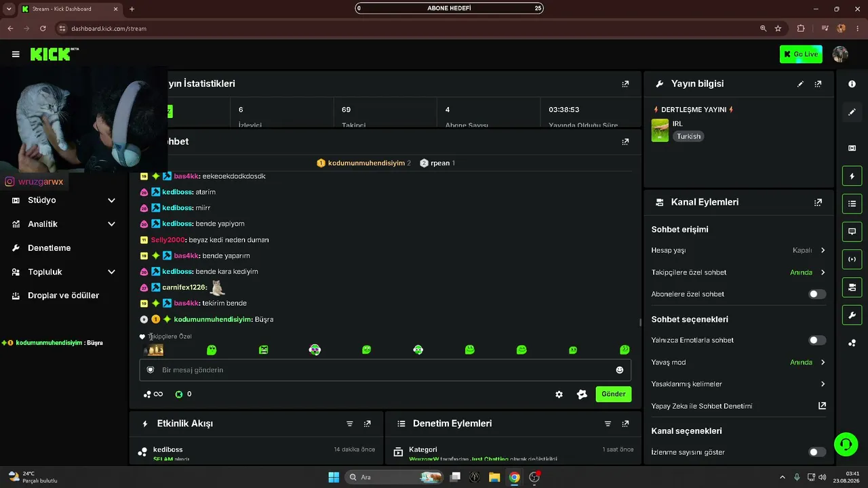The image size is (868, 488).
Task: Click the Go Live button
Action: coord(801,54)
